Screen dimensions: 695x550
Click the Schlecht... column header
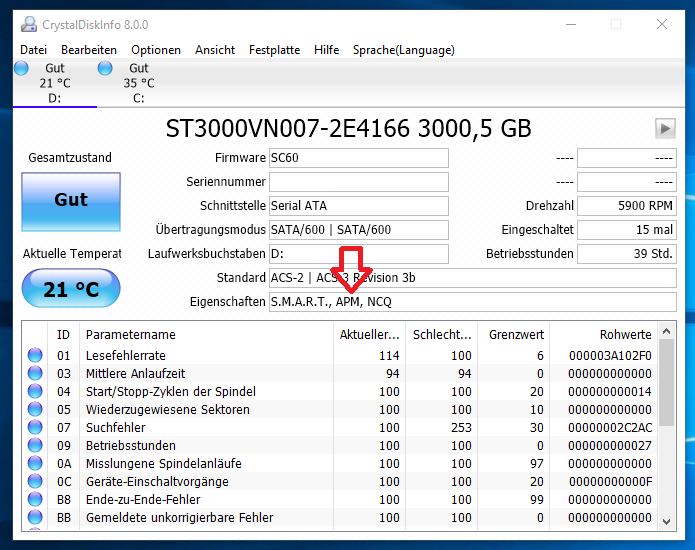(441, 335)
